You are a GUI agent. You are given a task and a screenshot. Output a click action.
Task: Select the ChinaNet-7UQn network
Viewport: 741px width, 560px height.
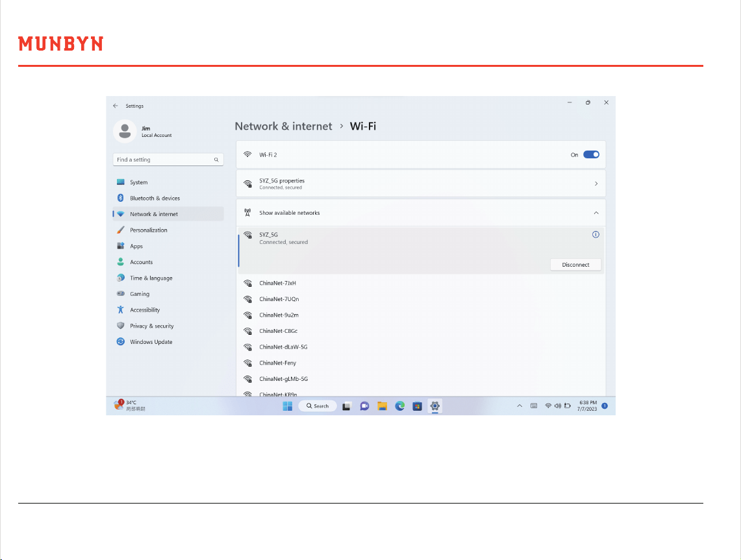pyautogui.click(x=421, y=299)
